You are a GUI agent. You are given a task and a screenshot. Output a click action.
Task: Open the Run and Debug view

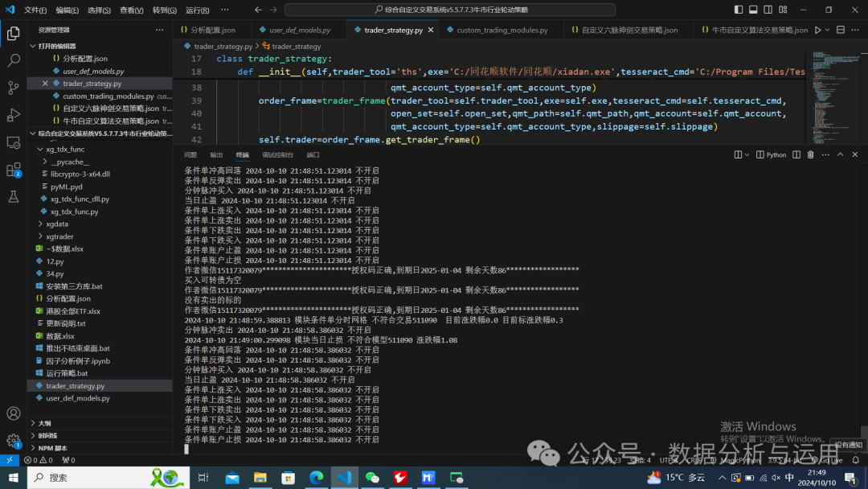14,115
